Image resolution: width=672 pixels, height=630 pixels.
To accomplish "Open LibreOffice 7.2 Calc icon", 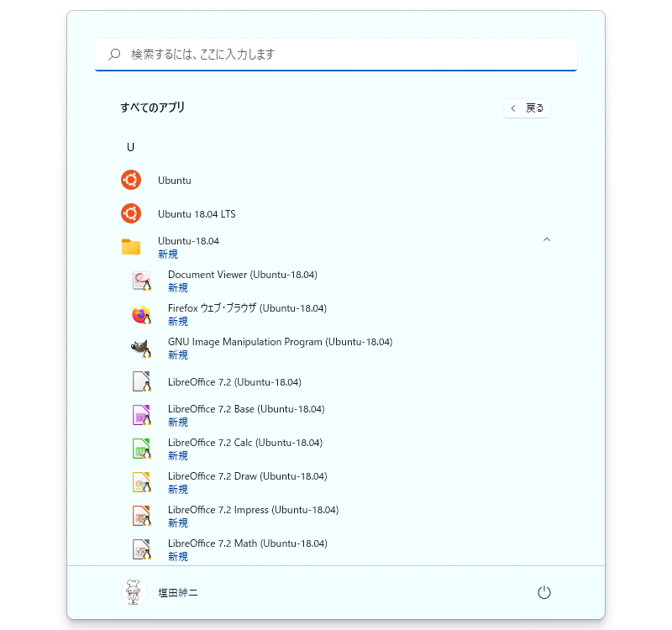I will point(141,449).
